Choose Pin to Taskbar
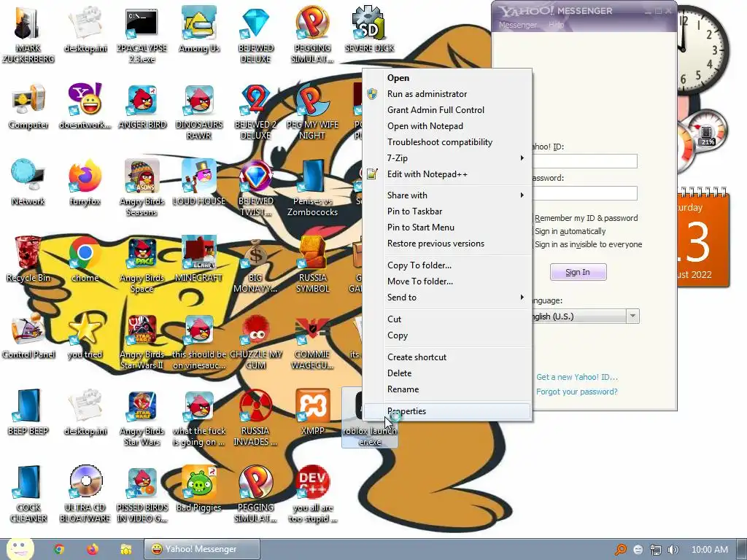The height and width of the screenshot is (560, 747). pyautogui.click(x=447, y=211)
